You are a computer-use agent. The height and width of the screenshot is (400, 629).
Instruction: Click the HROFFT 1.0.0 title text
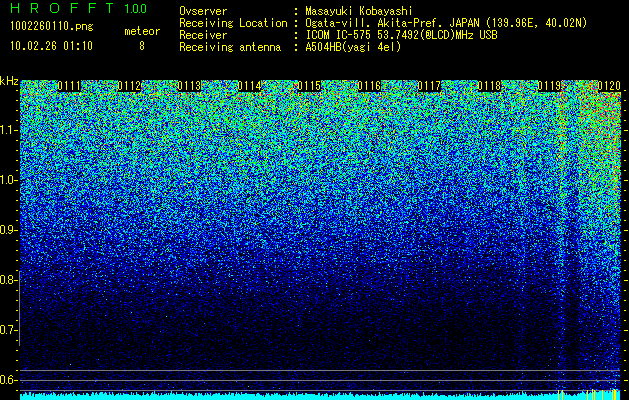(79, 8)
